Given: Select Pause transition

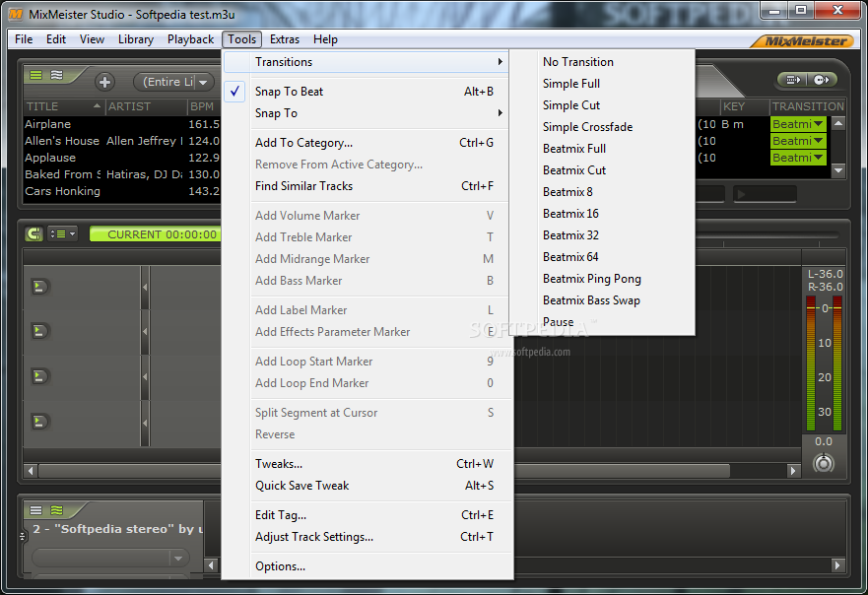Looking at the screenshot, I should 602,322.
